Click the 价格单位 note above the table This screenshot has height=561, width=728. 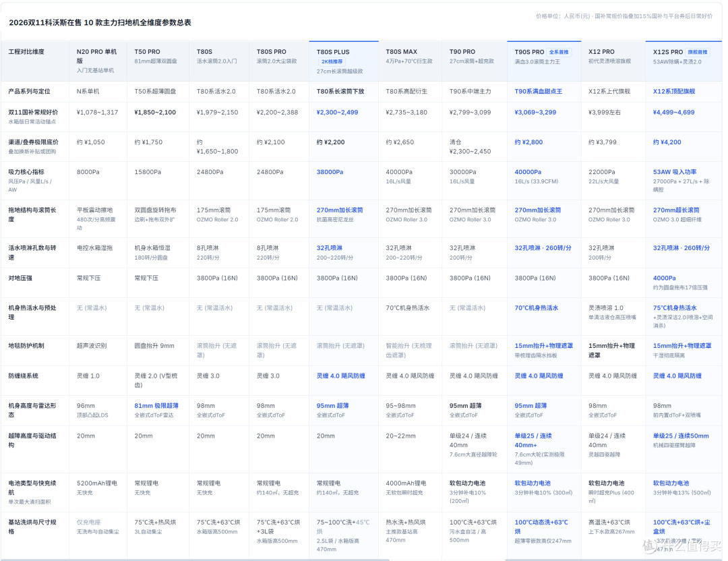pos(624,16)
